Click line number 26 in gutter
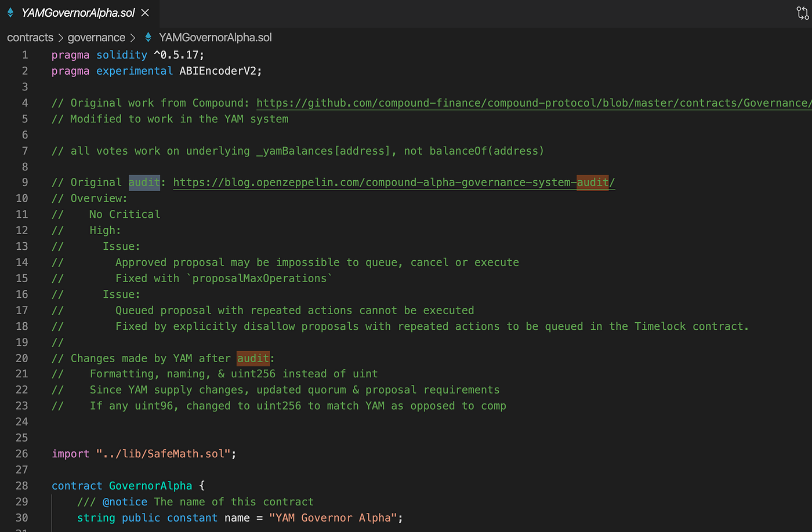 click(22, 454)
